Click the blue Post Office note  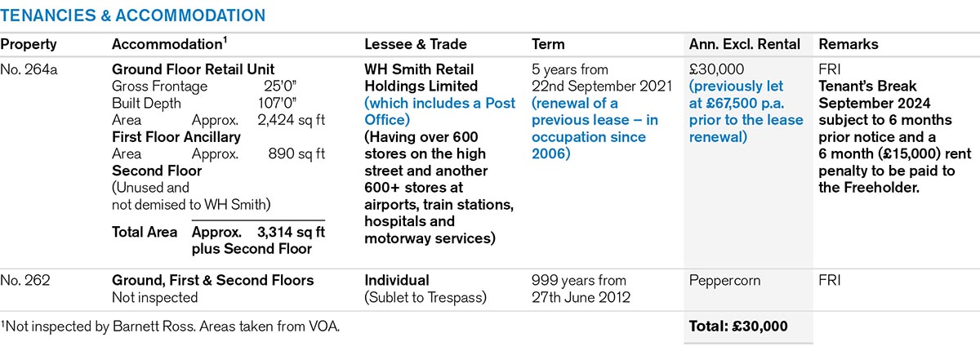(440, 111)
